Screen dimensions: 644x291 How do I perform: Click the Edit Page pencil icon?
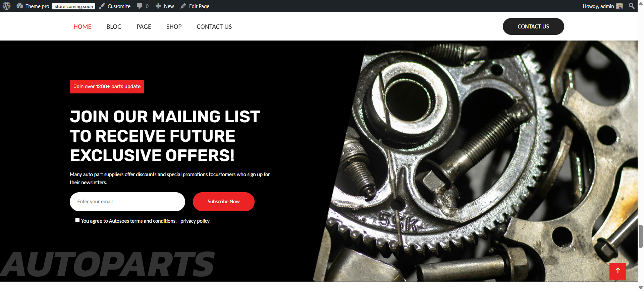tap(183, 6)
